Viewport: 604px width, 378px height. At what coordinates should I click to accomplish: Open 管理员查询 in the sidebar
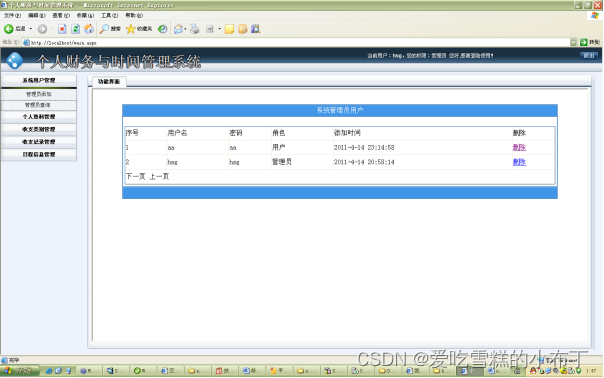tap(39, 105)
